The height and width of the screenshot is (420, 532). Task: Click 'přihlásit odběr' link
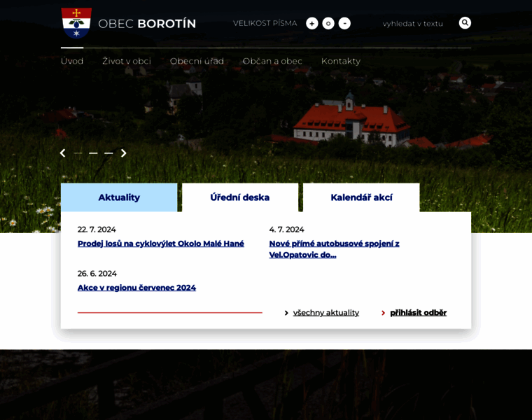click(x=419, y=312)
